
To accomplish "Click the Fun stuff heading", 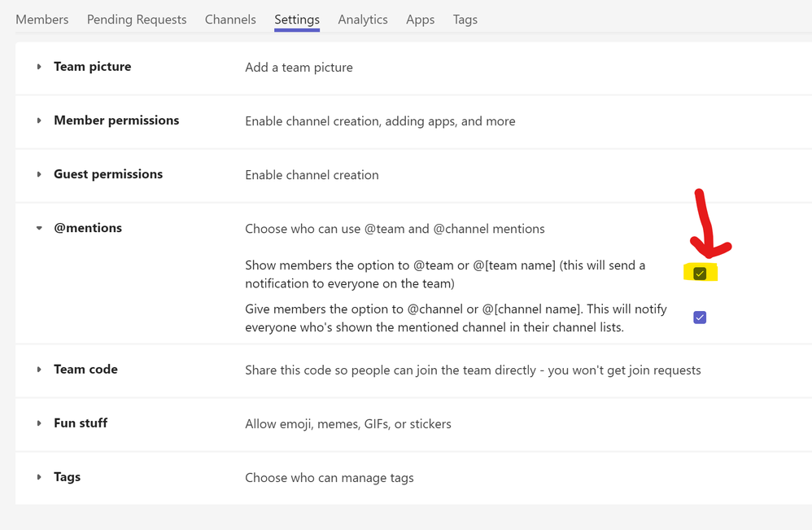I will coord(81,423).
